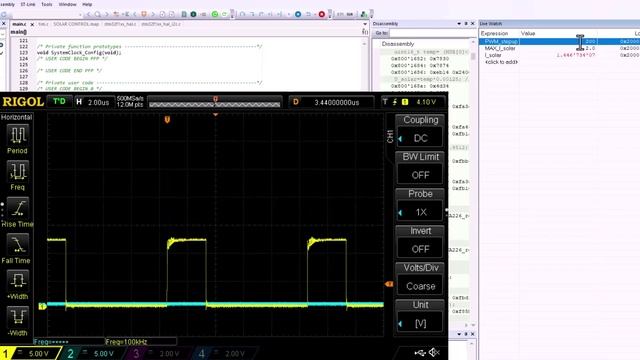Click the USB connection icon on the scope
This screenshot has height=360, width=640.
[x=419, y=353]
